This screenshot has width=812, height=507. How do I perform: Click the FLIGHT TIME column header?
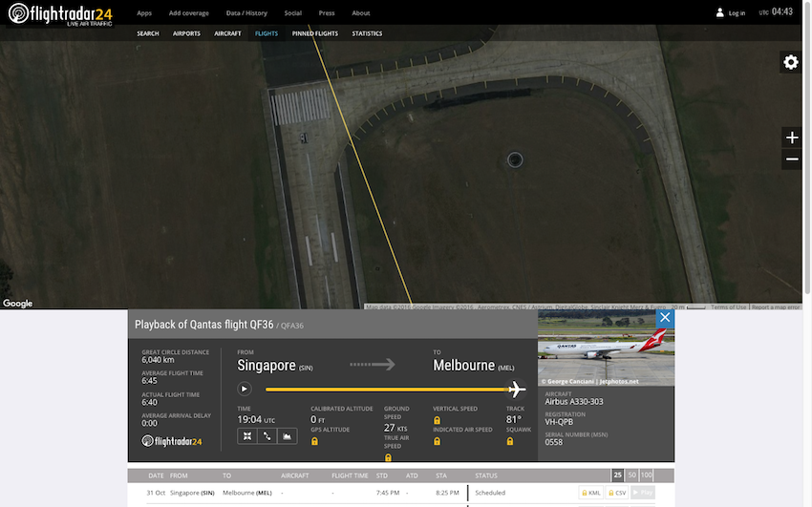point(350,475)
